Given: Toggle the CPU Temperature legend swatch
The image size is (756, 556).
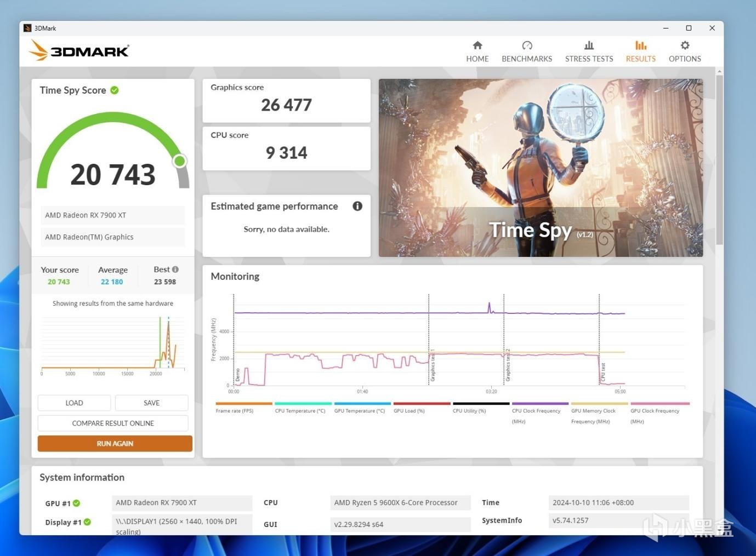Looking at the screenshot, I should click(303, 404).
